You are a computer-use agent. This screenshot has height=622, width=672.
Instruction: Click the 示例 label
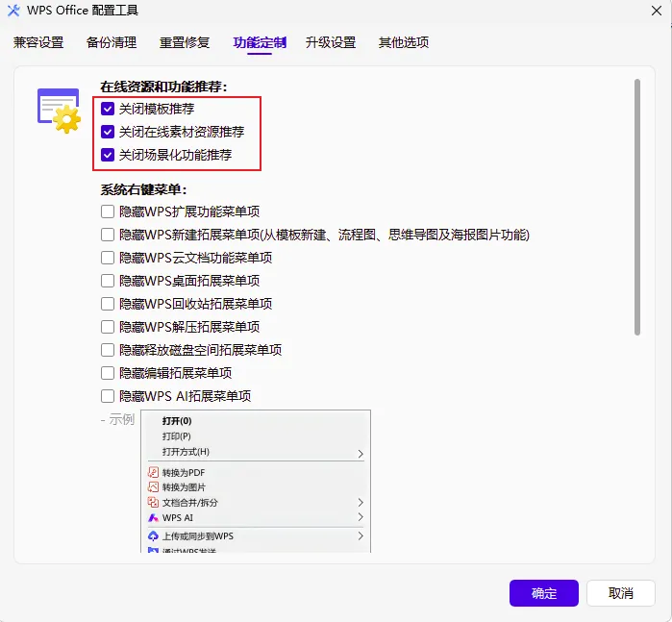(122, 419)
